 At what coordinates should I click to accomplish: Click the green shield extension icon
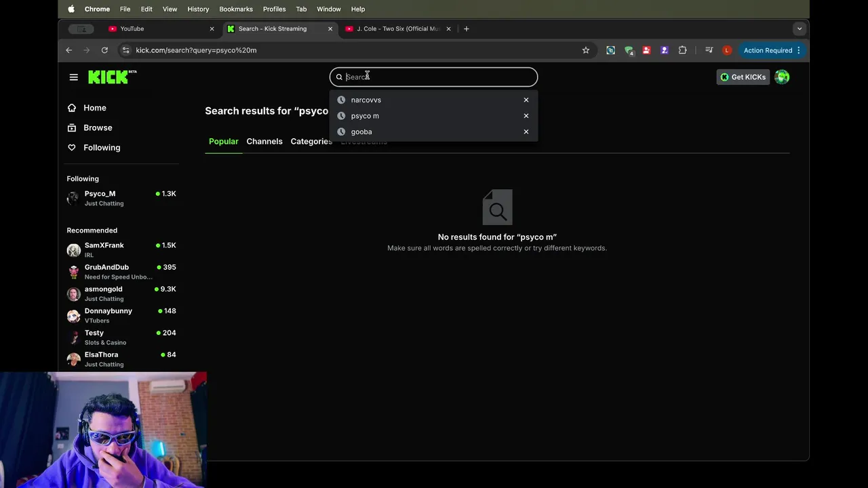pos(629,50)
